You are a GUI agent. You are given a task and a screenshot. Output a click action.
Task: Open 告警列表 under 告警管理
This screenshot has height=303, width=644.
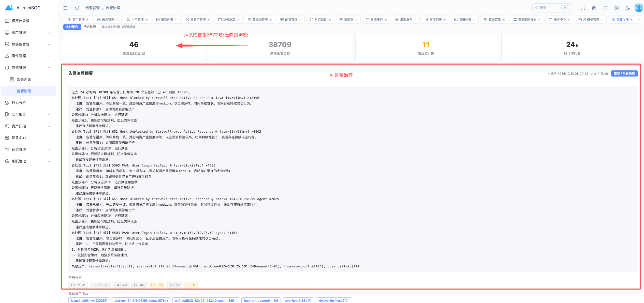28,79
